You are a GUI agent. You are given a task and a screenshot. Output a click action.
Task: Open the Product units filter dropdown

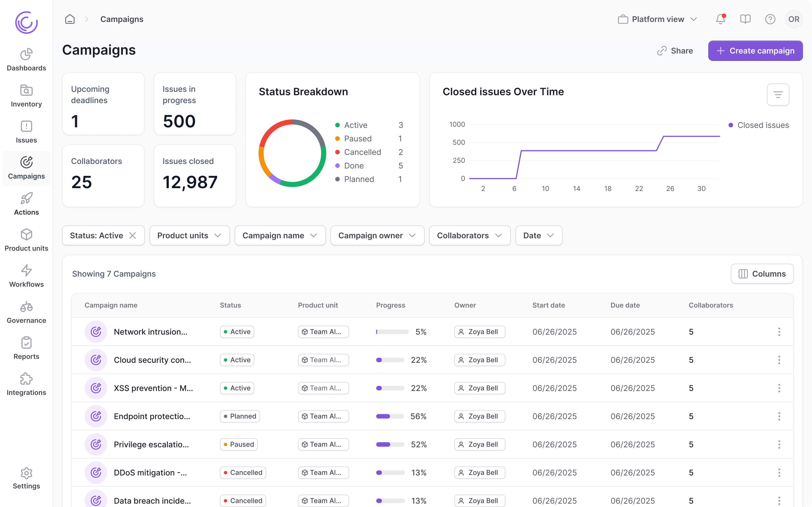click(x=189, y=235)
